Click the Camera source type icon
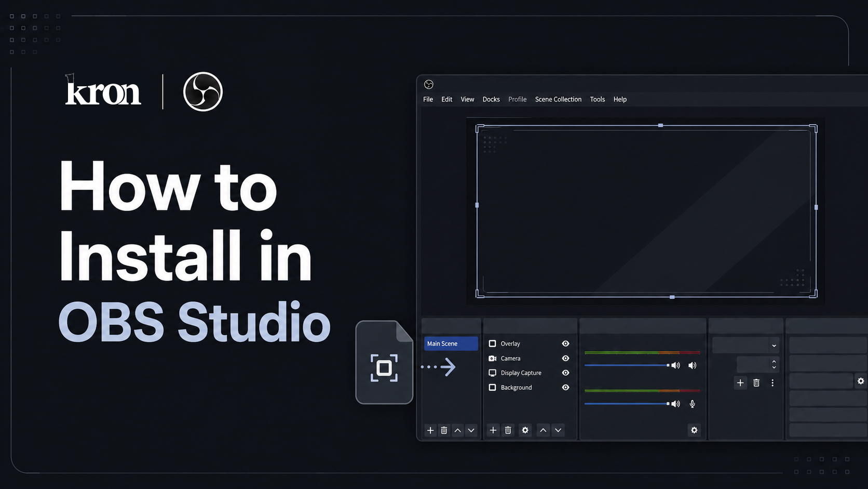Image resolution: width=868 pixels, height=489 pixels. click(x=492, y=359)
